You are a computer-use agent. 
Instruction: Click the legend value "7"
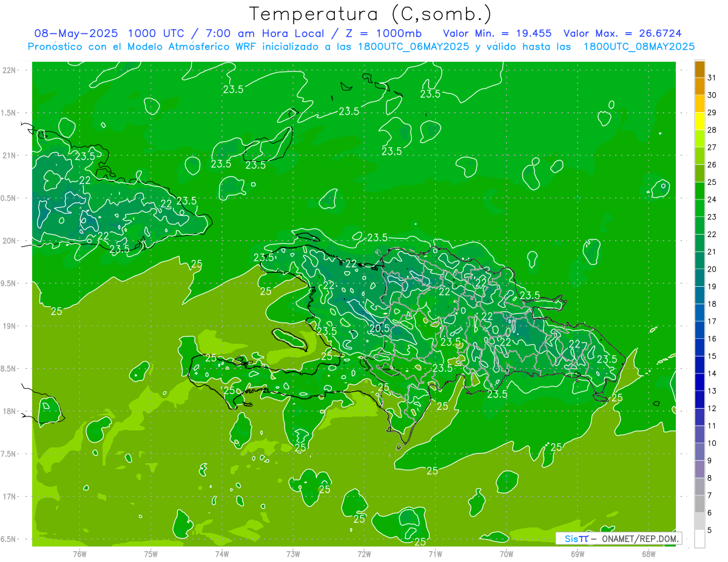[x=710, y=496]
